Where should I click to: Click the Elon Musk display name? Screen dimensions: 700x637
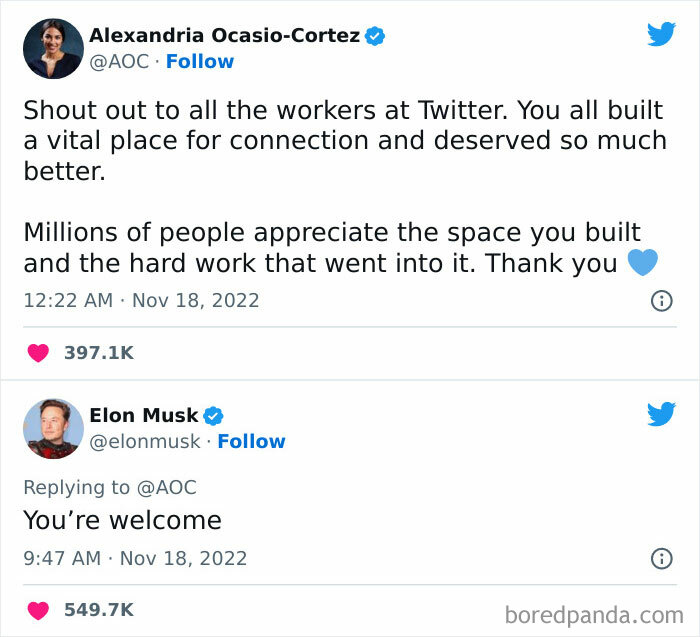pyautogui.click(x=144, y=415)
